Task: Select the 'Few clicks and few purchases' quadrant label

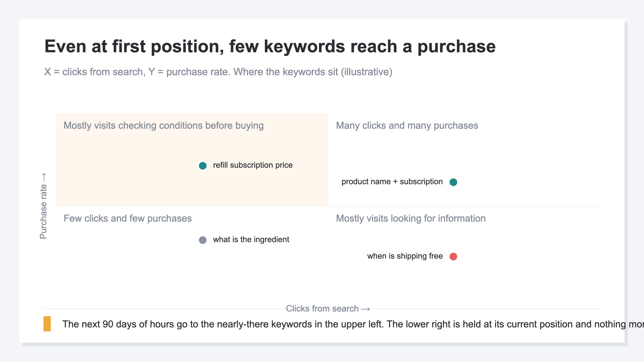Action: [x=128, y=218]
